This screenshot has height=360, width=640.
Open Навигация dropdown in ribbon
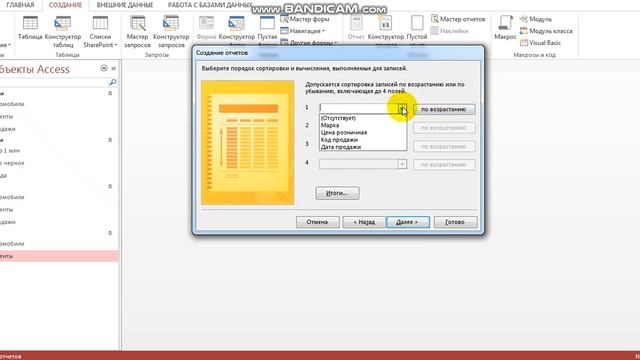tap(302, 31)
